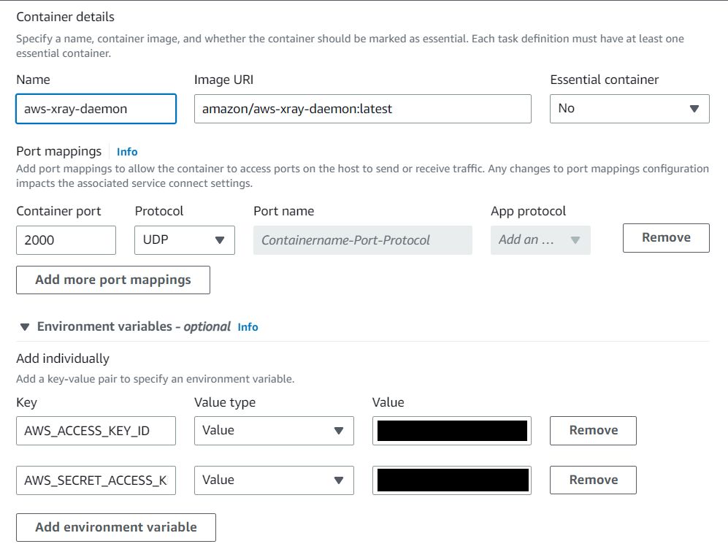Open Value type dropdown for AWS_ACCESS_KEY_ID
The height and width of the screenshot is (560, 728).
click(274, 431)
